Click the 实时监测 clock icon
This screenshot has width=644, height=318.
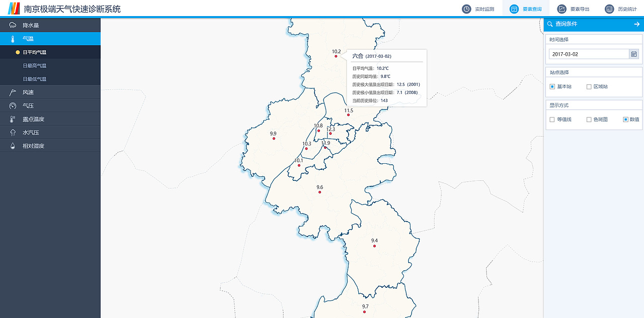tap(467, 9)
